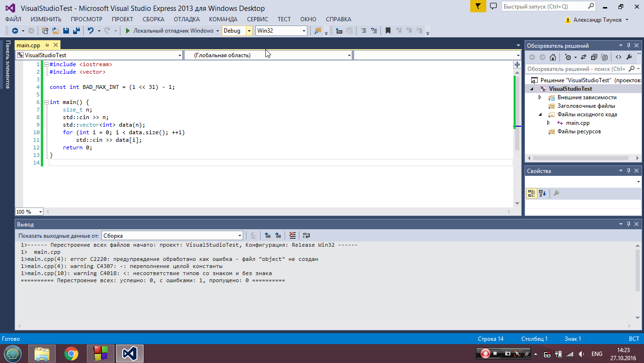Click the Categorized view icon in Properties panel
This screenshot has height=363, width=644.
(532, 193)
